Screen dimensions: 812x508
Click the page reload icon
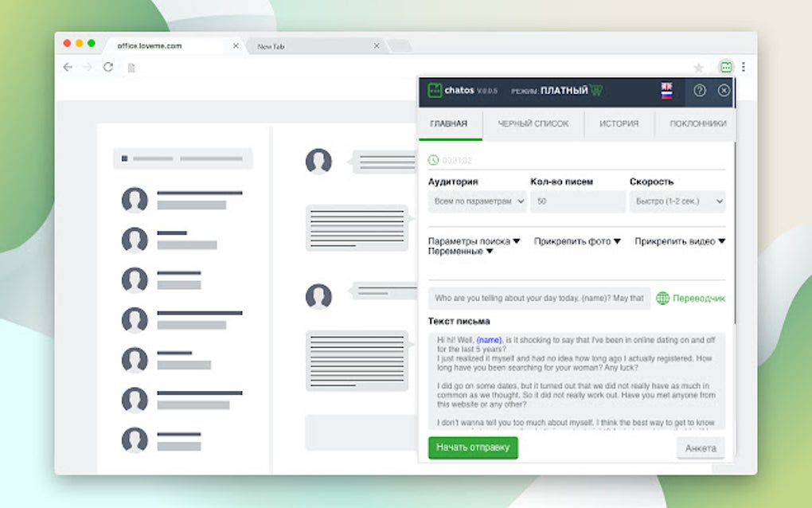pyautogui.click(x=107, y=68)
